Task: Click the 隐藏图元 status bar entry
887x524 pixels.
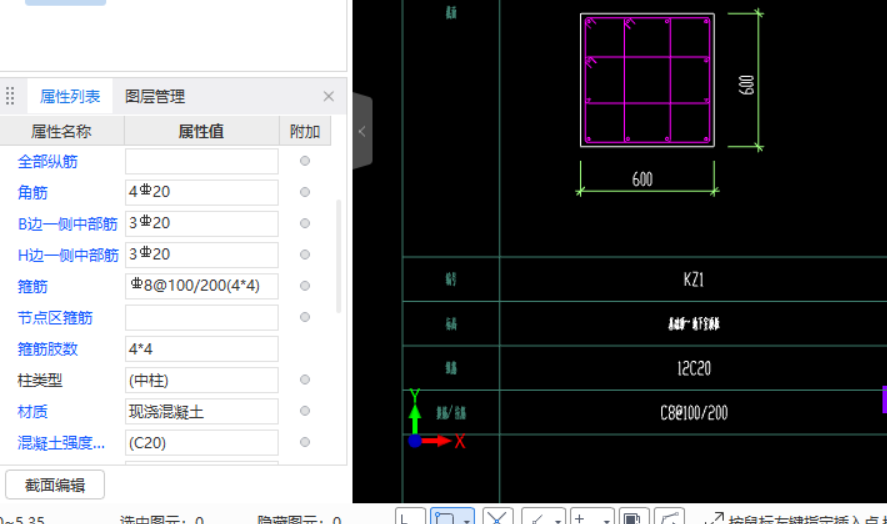Action: (x=299, y=519)
